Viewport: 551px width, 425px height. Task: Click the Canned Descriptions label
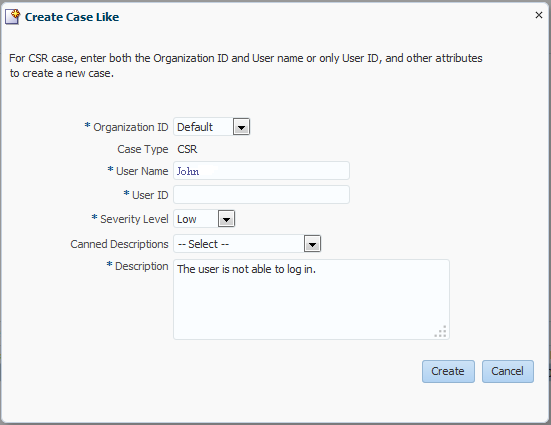click(119, 244)
